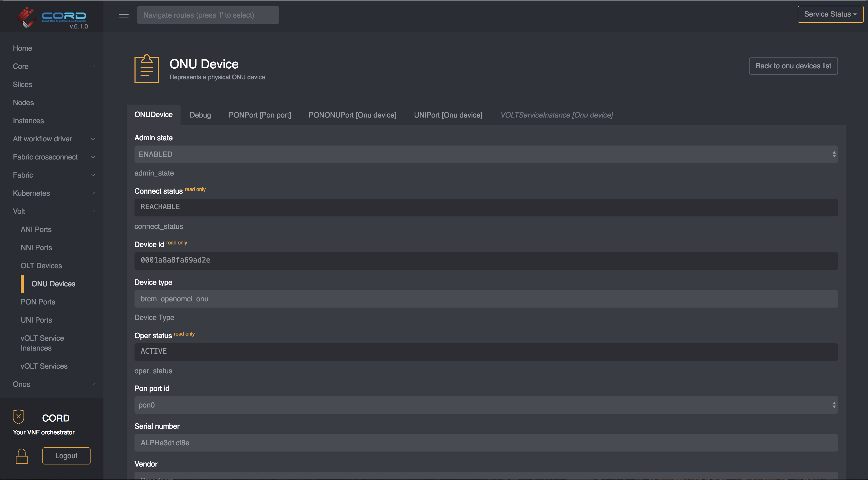Viewport: 868px width, 480px height.
Task: Click the Fabric crossconnect label
Action: click(x=45, y=157)
